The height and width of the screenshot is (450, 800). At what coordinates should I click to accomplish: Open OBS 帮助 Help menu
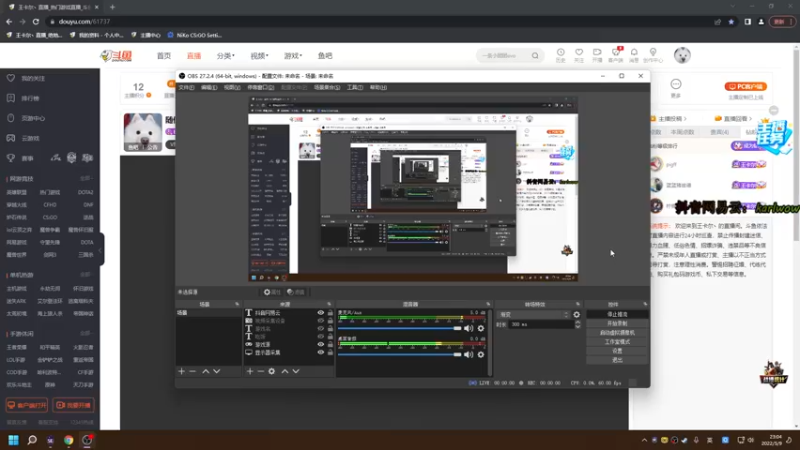point(378,88)
